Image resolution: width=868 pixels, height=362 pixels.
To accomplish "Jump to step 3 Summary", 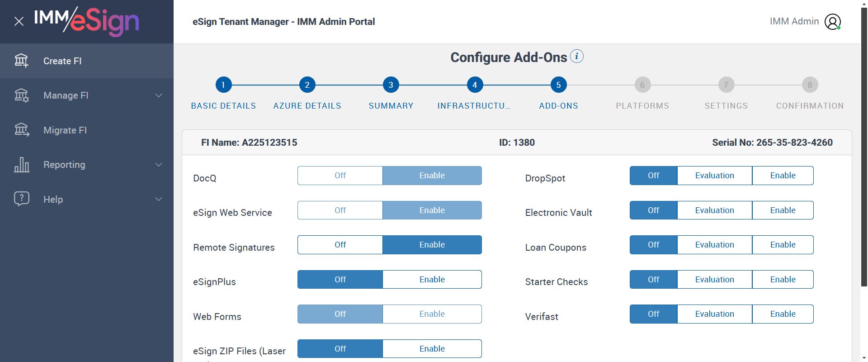I will pos(391,85).
